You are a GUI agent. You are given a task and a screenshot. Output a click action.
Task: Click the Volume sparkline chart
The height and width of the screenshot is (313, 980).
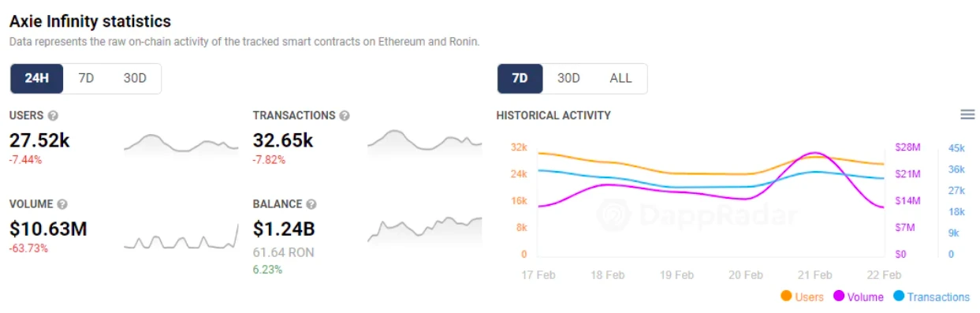coord(181,237)
